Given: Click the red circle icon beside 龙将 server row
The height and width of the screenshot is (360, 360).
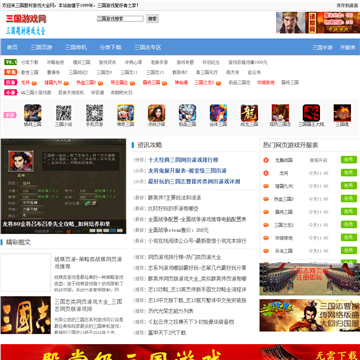Looking at the screenshot, I should click(x=266, y=173).
